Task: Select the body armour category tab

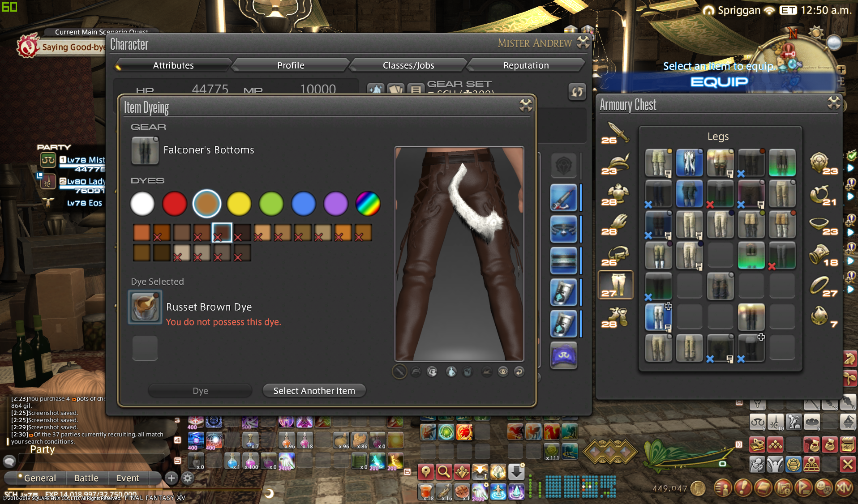Action: tap(616, 195)
